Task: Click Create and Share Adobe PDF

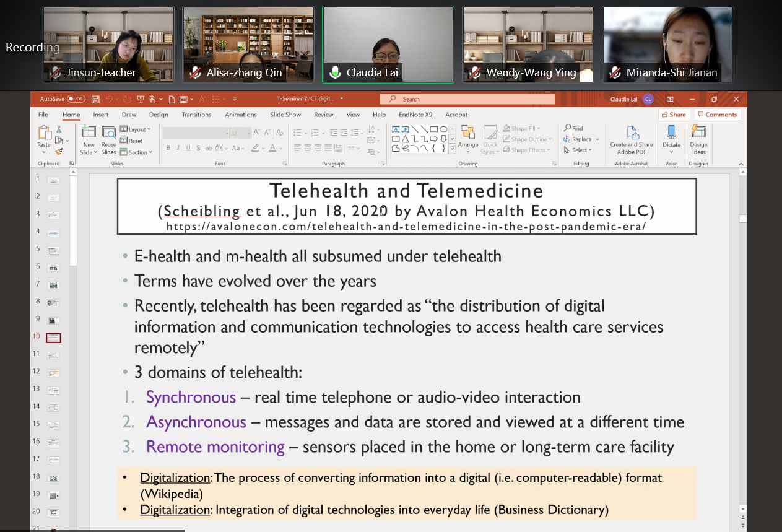Action: click(632, 140)
